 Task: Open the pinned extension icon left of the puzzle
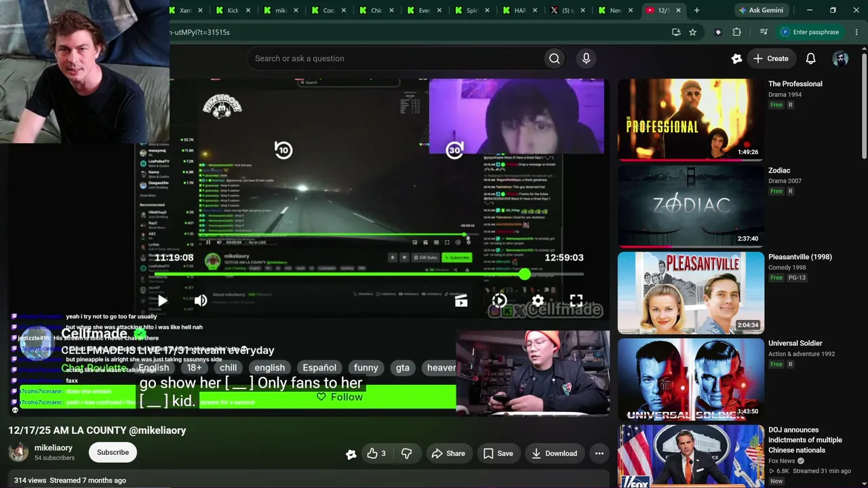tap(718, 32)
